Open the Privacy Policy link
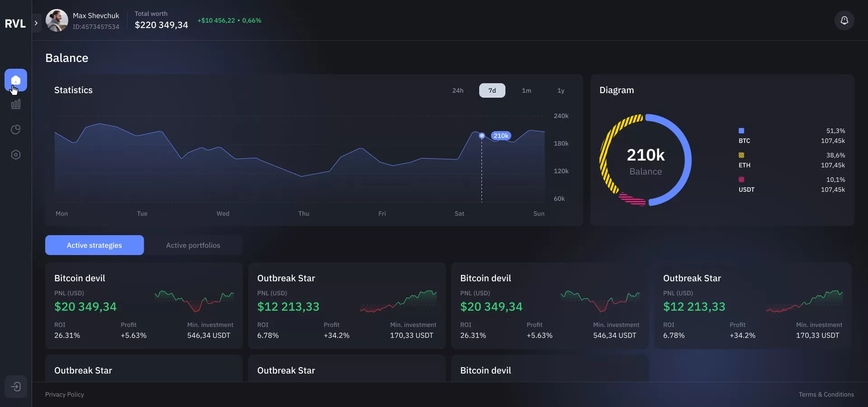 (x=65, y=394)
